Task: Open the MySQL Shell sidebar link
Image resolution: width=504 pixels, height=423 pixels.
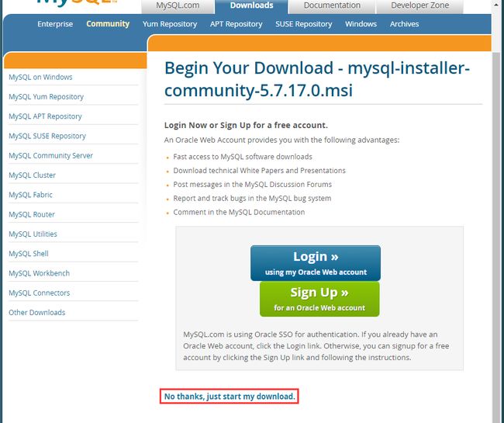Action: pos(29,254)
